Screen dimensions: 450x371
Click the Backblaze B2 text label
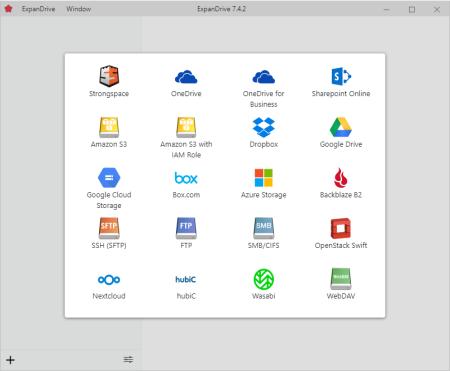[341, 195]
